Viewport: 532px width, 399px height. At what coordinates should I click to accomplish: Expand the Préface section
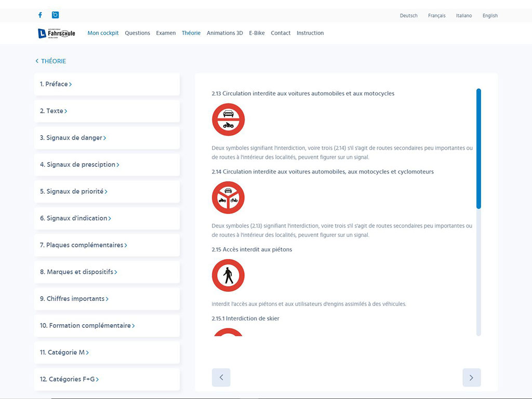[56, 84]
